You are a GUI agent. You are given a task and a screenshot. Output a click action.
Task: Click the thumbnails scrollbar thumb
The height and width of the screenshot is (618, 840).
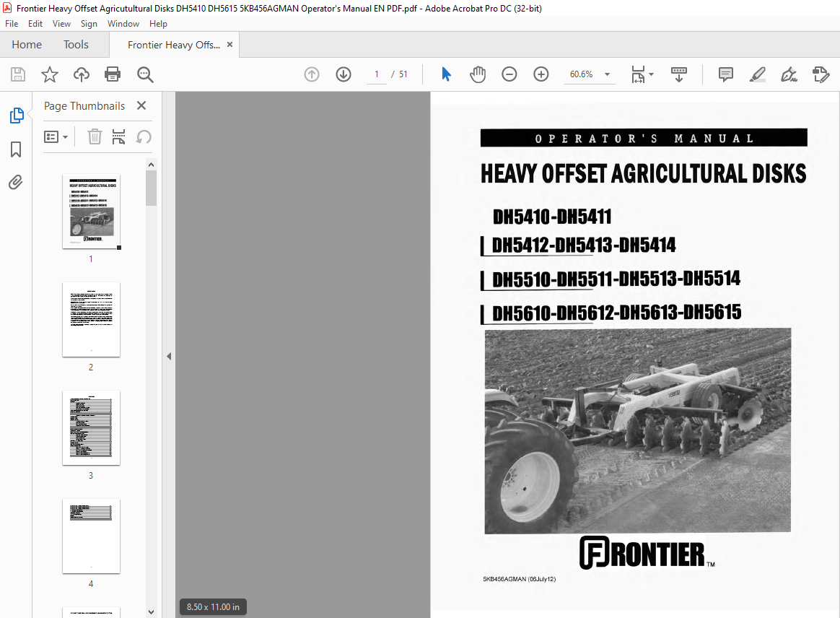pos(151,188)
